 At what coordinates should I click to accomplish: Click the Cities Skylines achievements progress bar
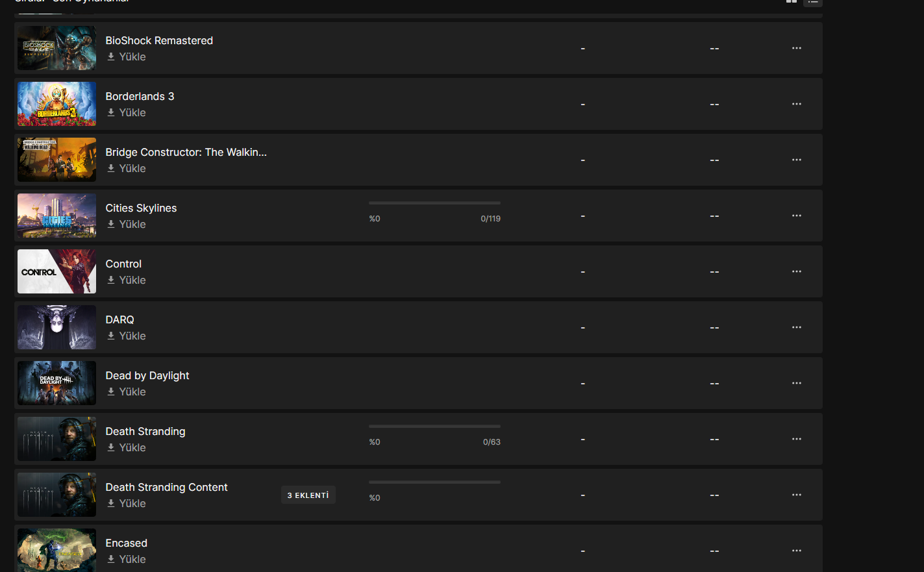[434, 203]
